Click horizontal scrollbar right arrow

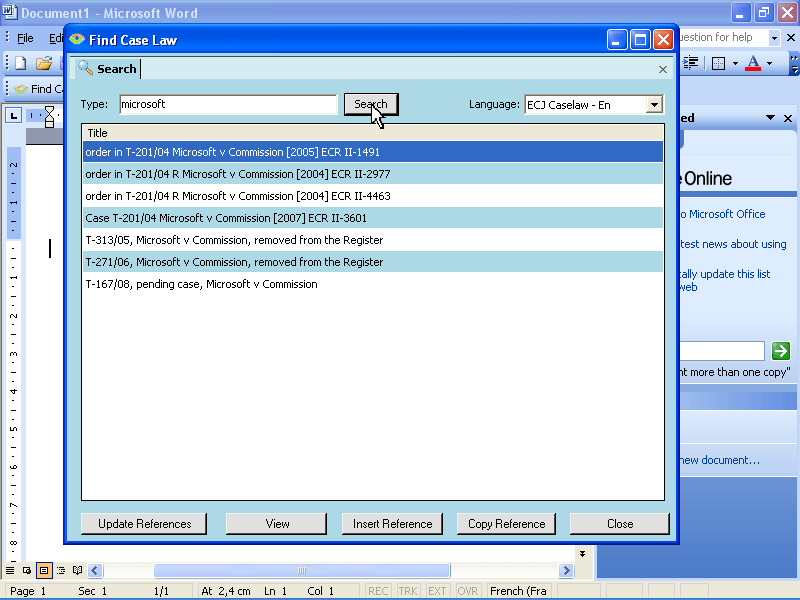(x=566, y=570)
